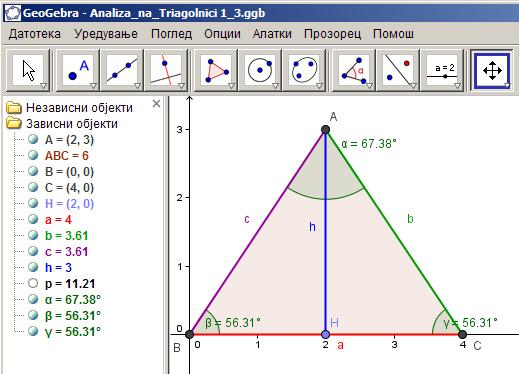Screen dimensions: 519x374
Task: Show the hidden object p = 11.21
Action: pos(33,283)
